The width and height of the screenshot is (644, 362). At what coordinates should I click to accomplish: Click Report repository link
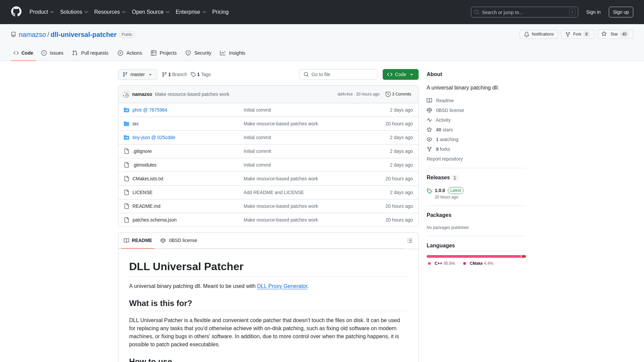[444, 159]
